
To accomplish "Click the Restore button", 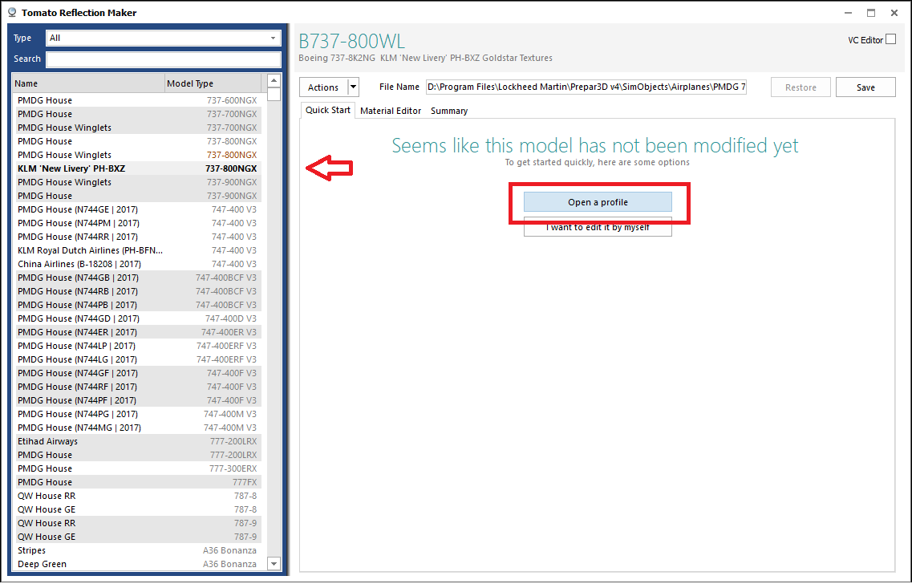I will (x=801, y=87).
